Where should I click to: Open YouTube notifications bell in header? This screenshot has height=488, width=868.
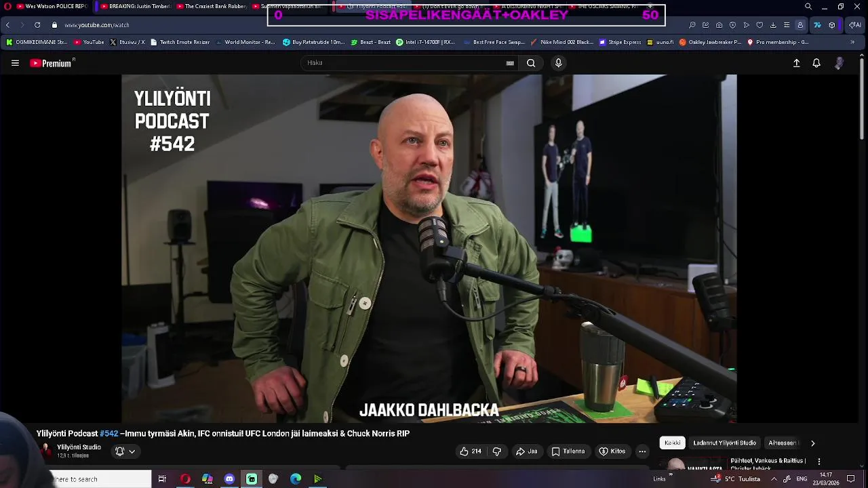[816, 63]
